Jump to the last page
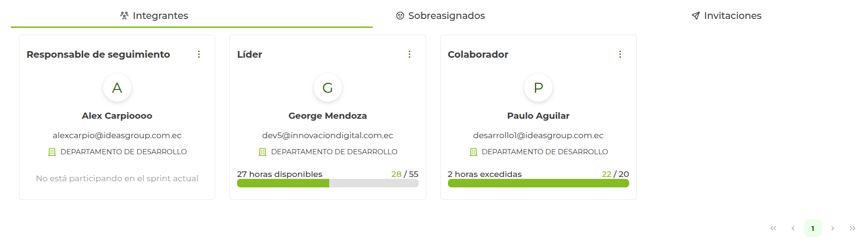Image resolution: width=868 pixels, height=247 pixels. point(852,228)
